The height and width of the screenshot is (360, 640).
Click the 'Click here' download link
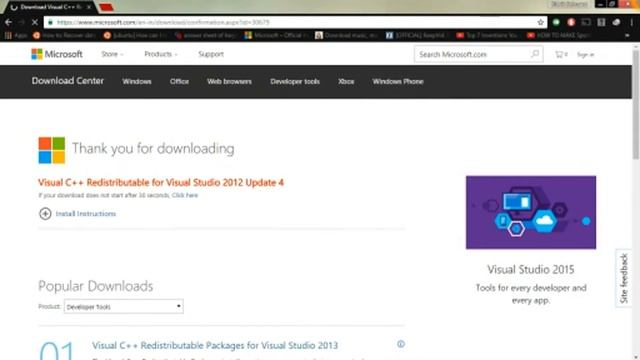coord(185,196)
